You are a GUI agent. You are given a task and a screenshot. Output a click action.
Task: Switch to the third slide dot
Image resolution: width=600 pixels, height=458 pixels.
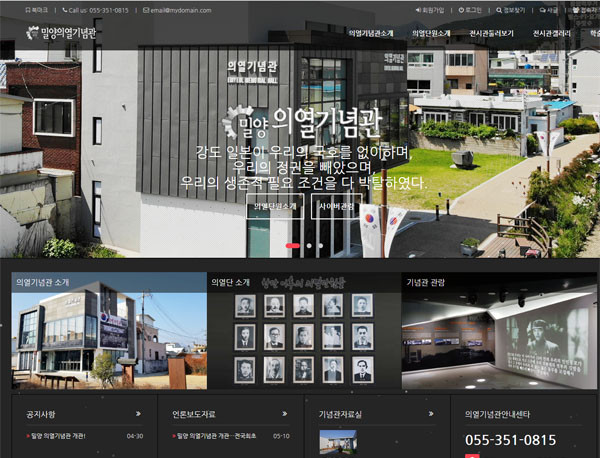320,245
